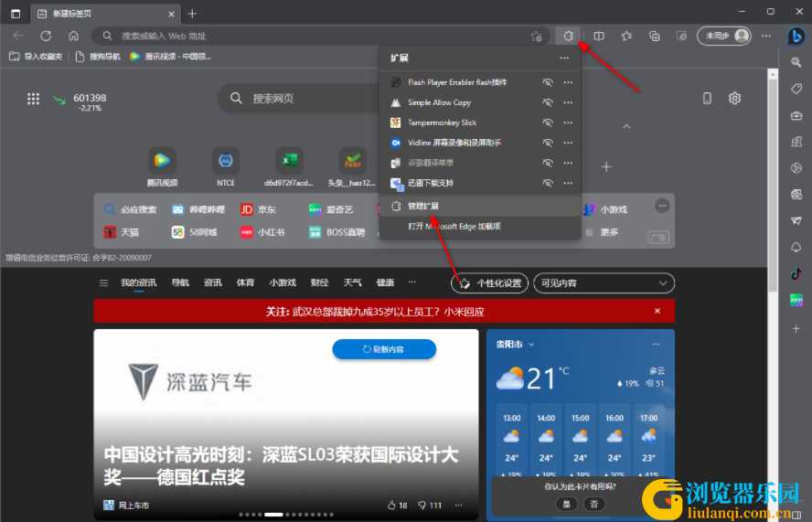812x522 pixels.
Task: Open apps grid launcher icon
Action: [x=33, y=99]
